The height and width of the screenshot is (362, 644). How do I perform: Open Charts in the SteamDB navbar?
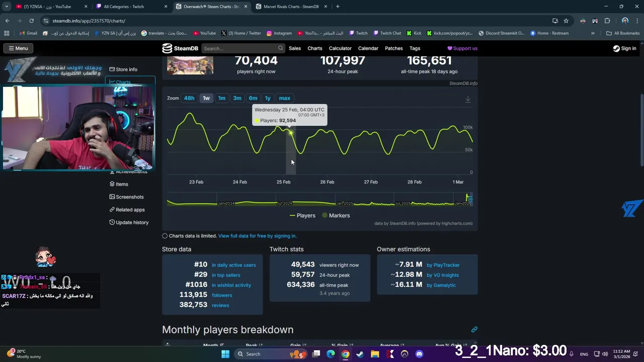pyautogui.click(x=315, y=48)
